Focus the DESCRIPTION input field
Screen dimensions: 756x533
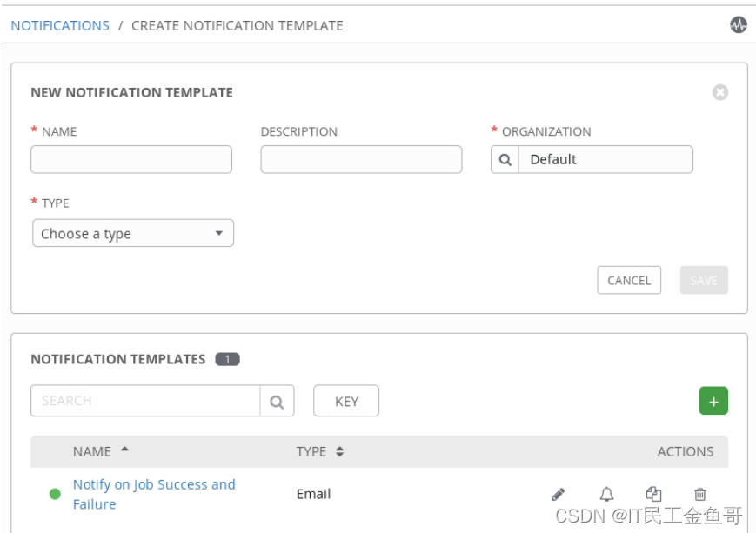click(x=361, y=159)
